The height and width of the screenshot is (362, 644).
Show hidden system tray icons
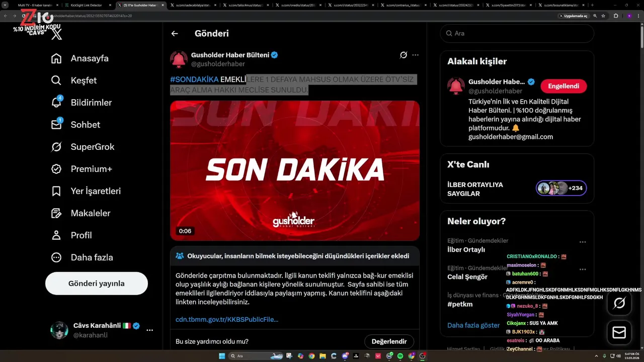(597, 356)
